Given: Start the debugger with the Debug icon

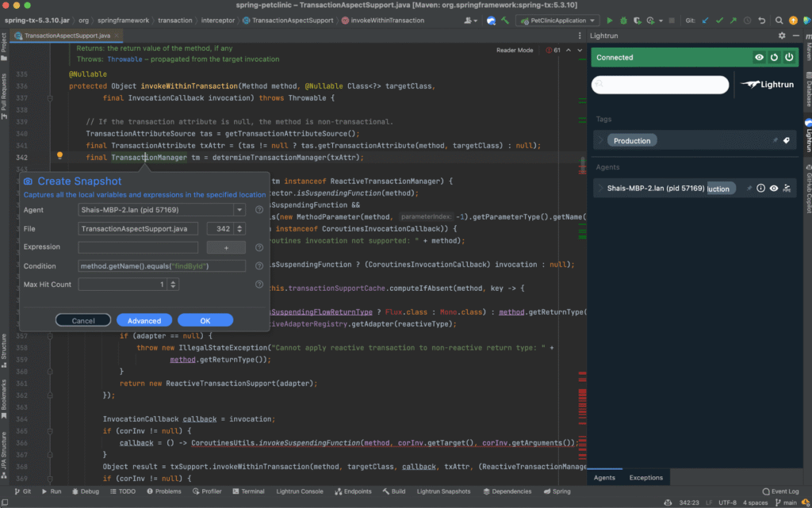Looking at the screenshot, I should (624, 21).
